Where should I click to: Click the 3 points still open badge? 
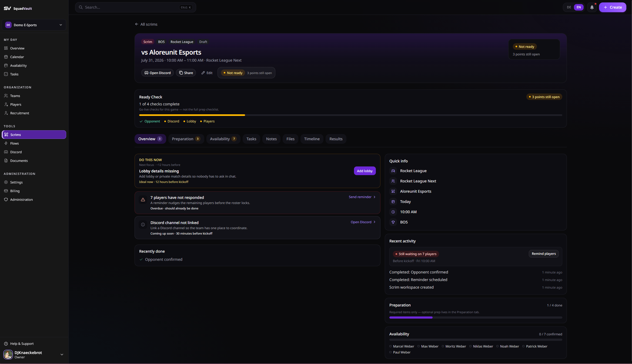coord(544,97)
